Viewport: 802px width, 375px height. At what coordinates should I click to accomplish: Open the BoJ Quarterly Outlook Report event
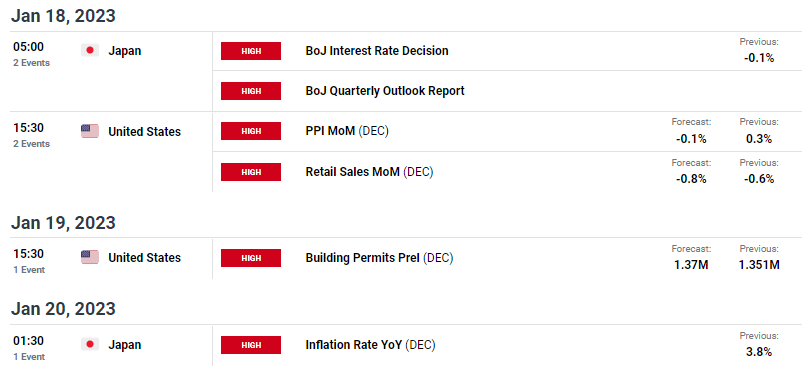[x=385, y=91]
